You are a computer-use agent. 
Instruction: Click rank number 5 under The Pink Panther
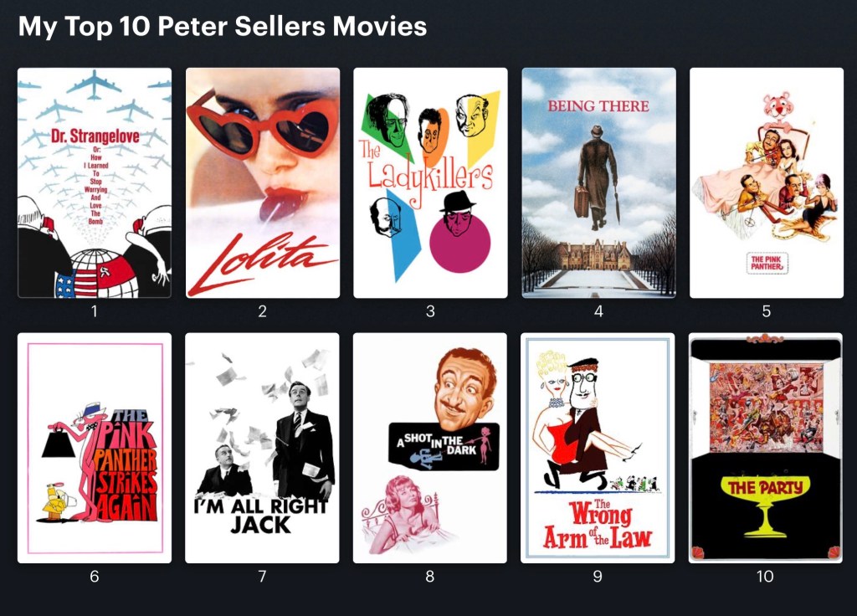767,311
